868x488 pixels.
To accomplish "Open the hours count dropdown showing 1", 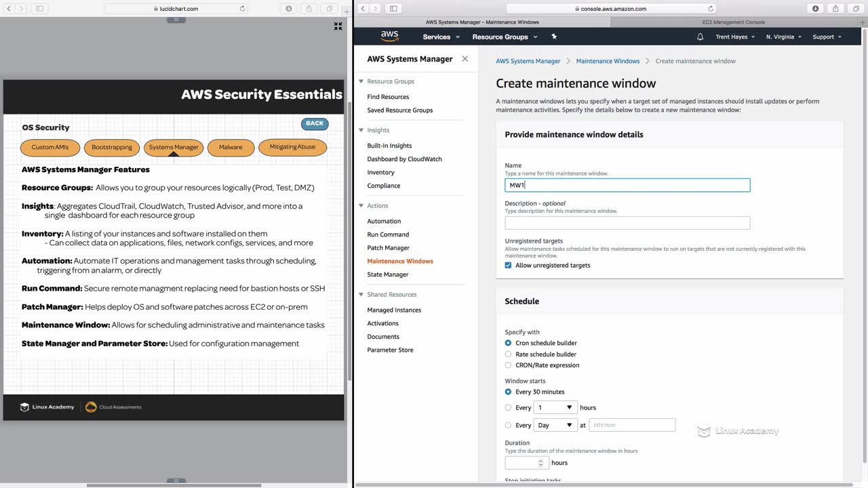I will point(555,407).
